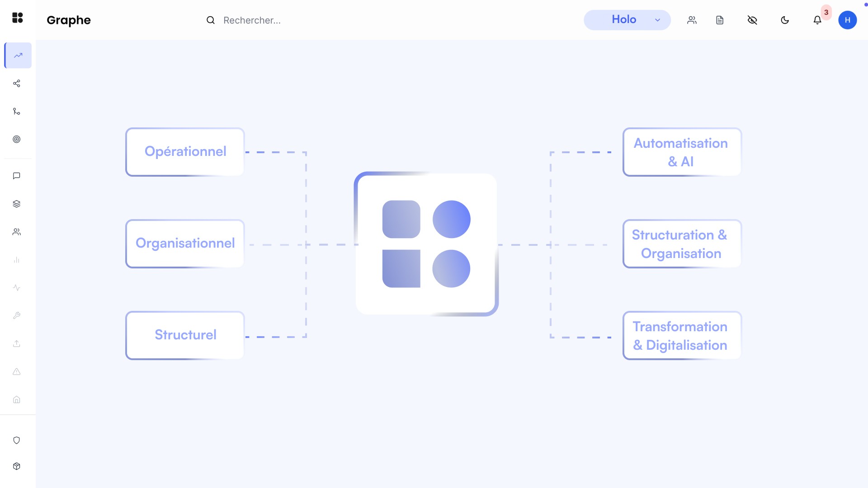Image resolution: width=868 pixels, height=488 pixels.
Task: Open the bar chart sidebar icon
Action: tap(17, 260)
